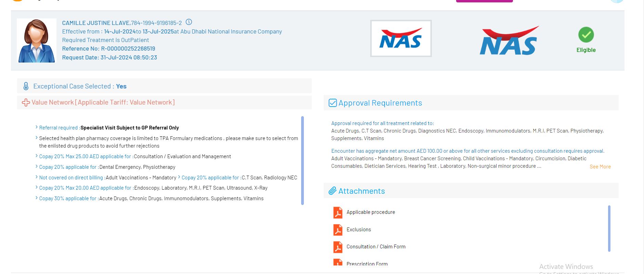Open the Prescription Form attachment link
This screenshot has width=644, height=274.
point(367,264)
